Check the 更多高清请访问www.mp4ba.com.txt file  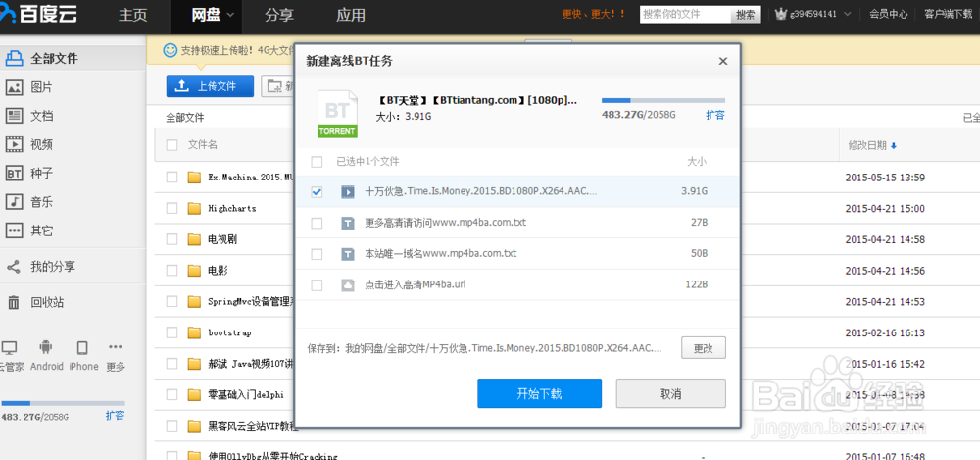pyautogui.click(x=317, y=223)
